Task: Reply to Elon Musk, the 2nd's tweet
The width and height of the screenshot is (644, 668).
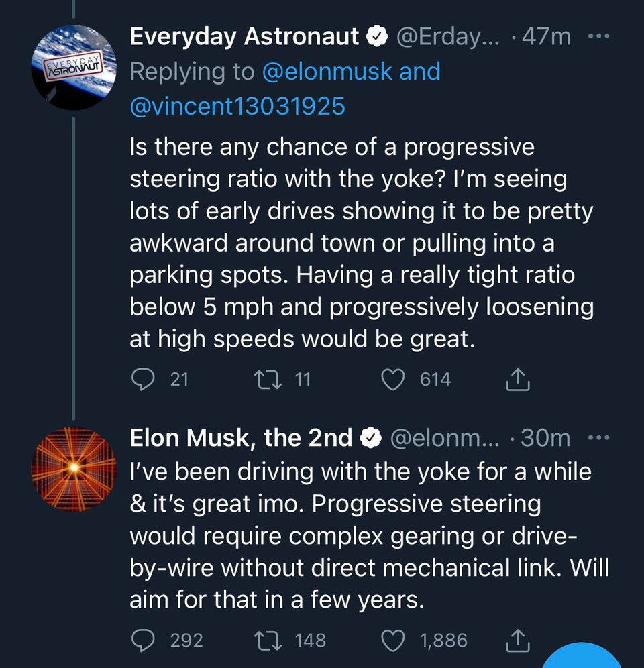Action: [141, 641]
